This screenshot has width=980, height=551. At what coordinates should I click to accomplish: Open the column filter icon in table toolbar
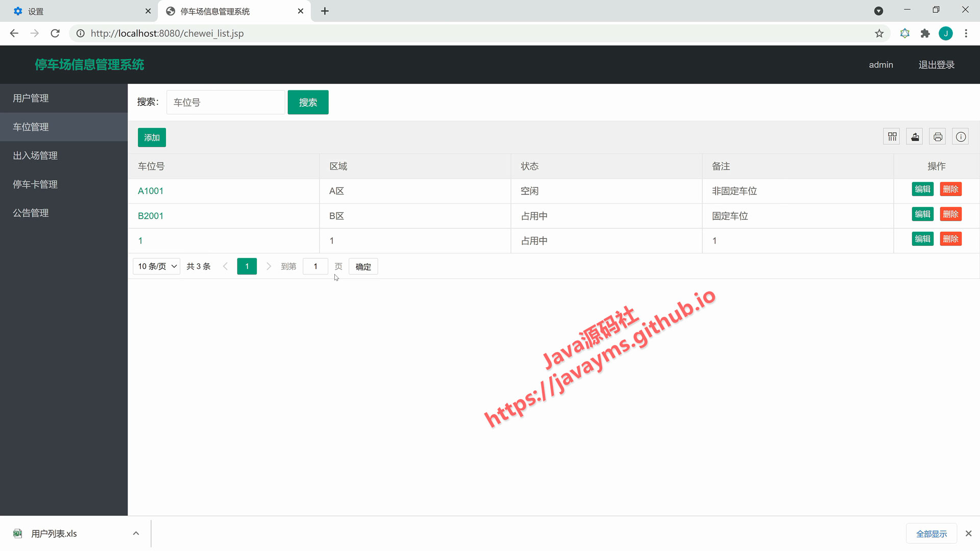892,137
